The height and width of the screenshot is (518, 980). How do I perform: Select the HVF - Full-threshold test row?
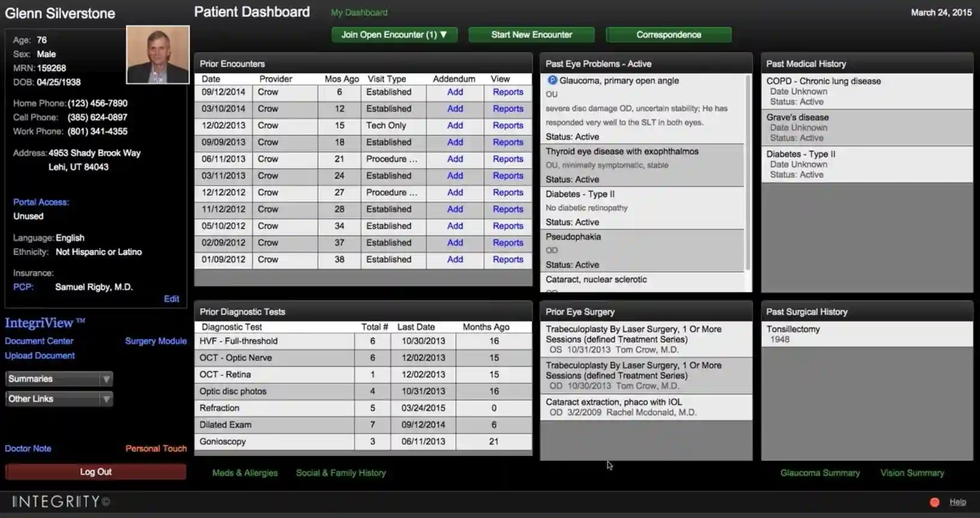[x=363, y=341]
